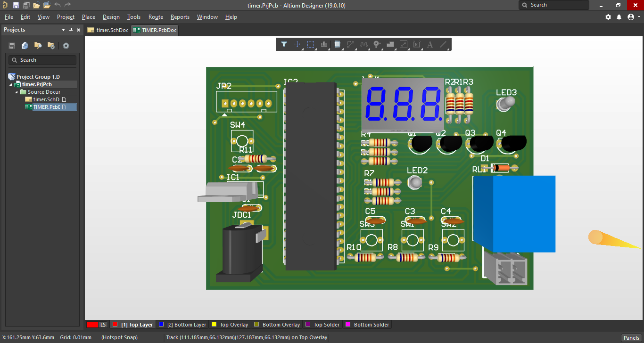Click the Save icon in title bar

tap(16, 5)
